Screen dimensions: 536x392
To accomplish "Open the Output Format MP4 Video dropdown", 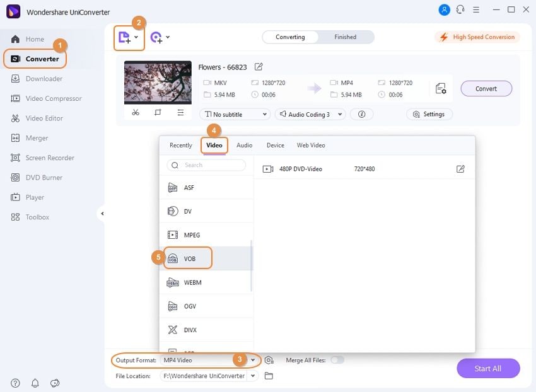I will pos(208,360).
